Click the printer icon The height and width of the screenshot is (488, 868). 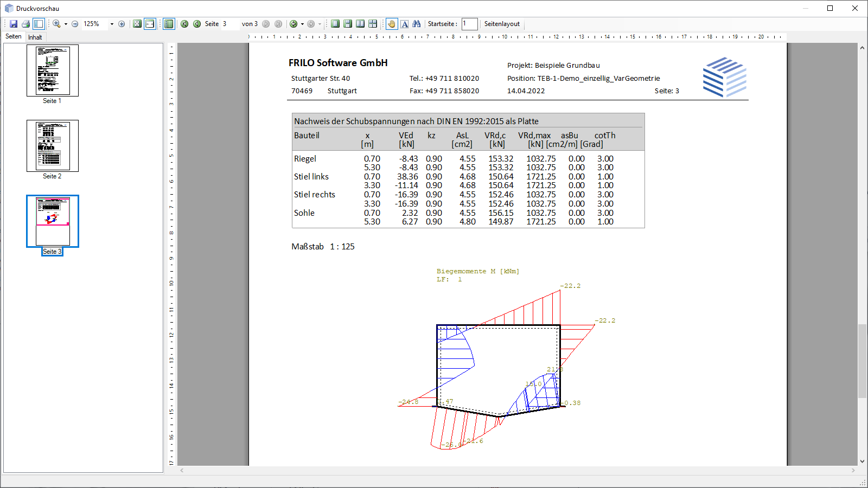coord(25,24)
